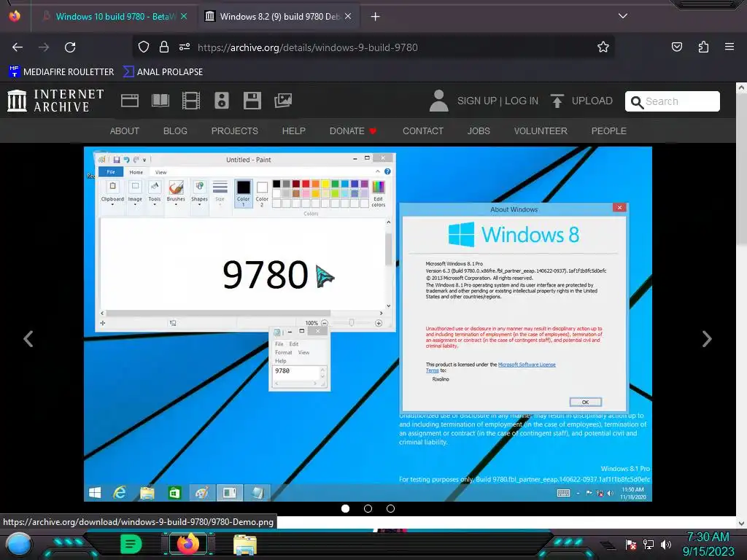Click the Archive Search field
Screen dimensions: 747x560
tap(672, 101)
